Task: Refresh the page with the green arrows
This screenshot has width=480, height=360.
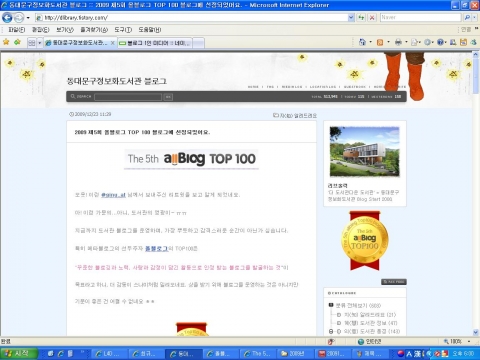Action: (361, 17)
